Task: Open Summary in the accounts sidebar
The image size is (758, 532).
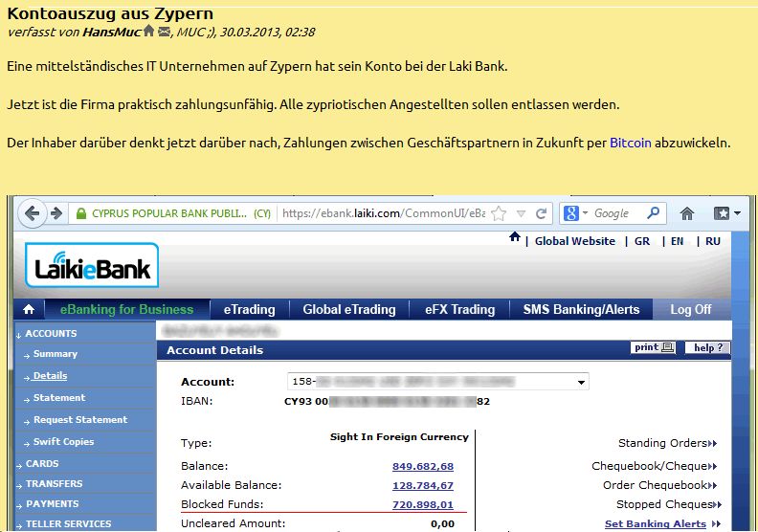Action: pyautogui.click(x=56, y=354)
